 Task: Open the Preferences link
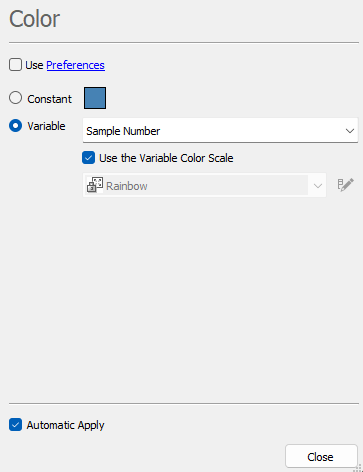click(76, 65)
